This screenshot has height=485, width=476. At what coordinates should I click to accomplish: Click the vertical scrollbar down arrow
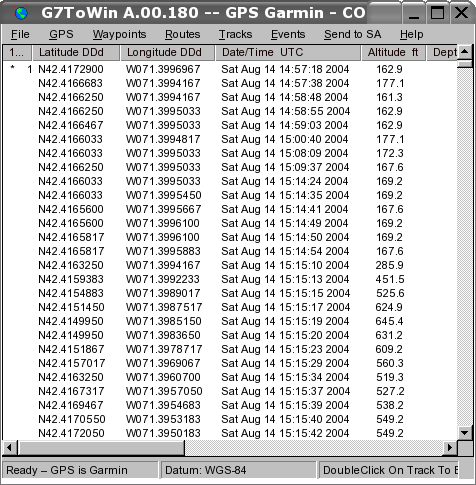(x=464, y=433)
